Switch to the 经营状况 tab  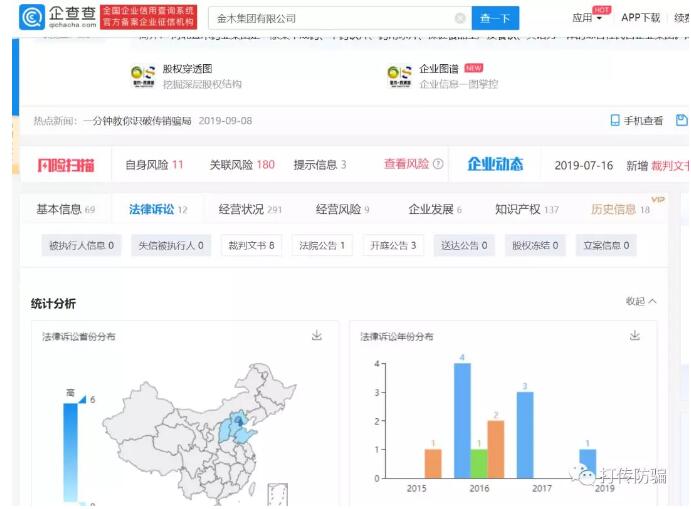(250, 209)
